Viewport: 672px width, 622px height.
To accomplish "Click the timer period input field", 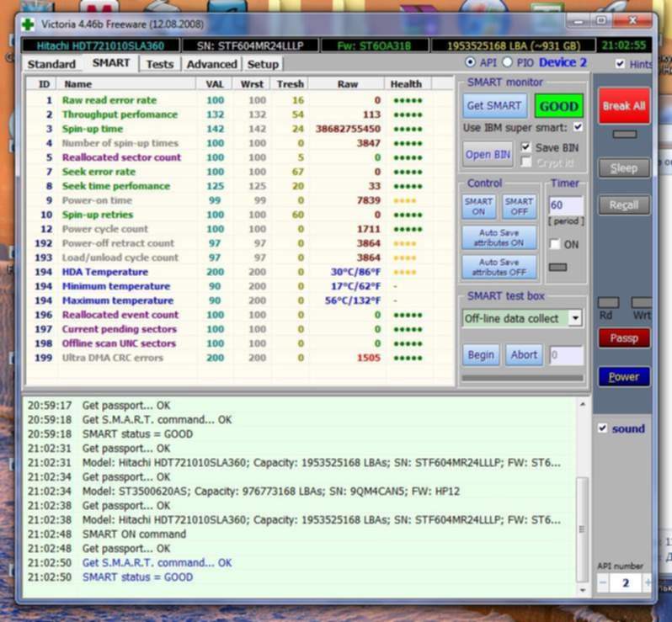I will 565,205.
